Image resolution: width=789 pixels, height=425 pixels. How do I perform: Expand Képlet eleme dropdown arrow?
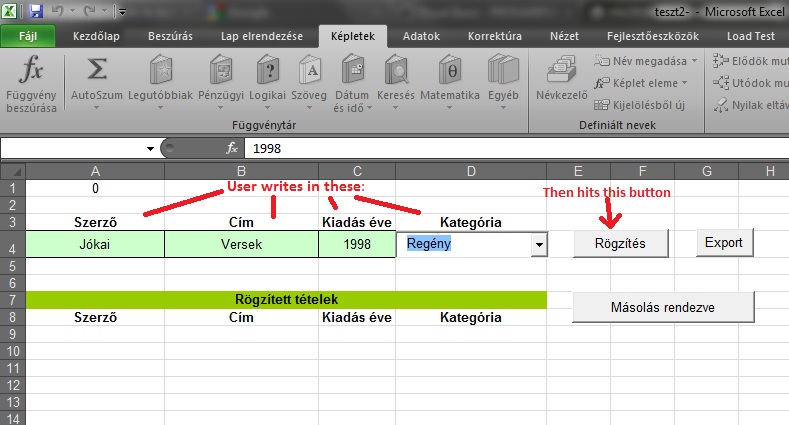[x=684, y=83]
